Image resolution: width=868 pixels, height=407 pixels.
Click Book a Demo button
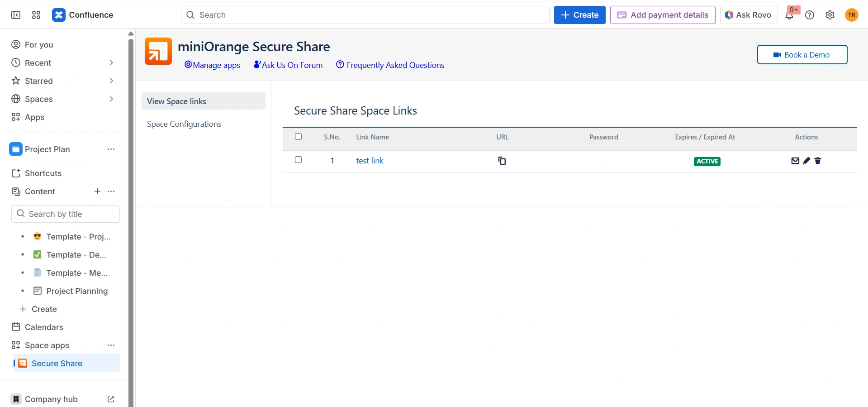(x=802, y=55)
